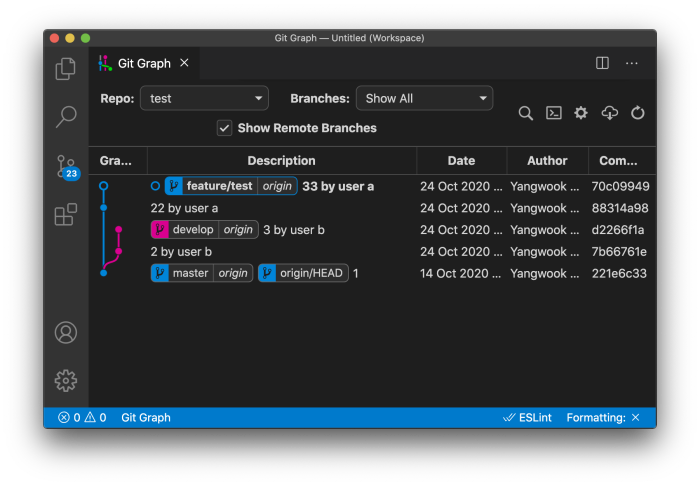Open the Extensions view
700x486 pixels.
[x=66, y=215]
